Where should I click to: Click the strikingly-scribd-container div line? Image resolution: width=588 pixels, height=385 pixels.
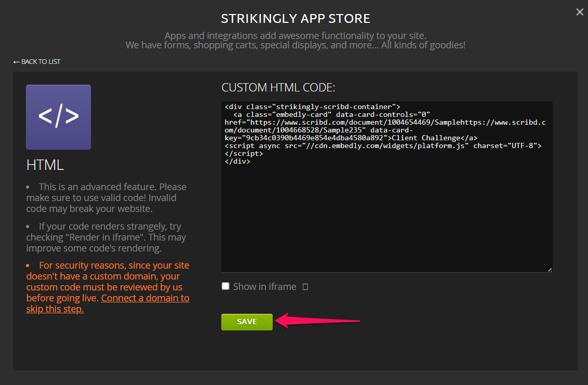[312, 107]
